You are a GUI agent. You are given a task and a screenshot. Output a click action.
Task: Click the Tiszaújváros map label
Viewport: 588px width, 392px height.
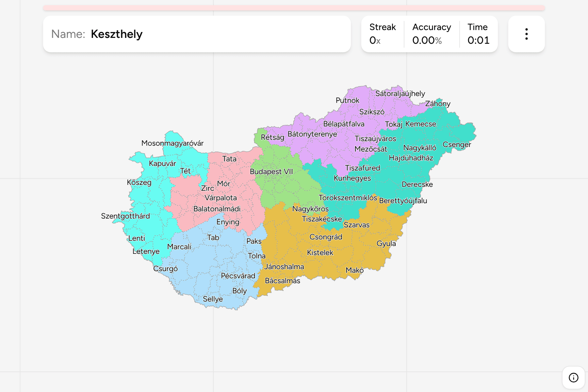pyautogui.click(x=375, y=139)
